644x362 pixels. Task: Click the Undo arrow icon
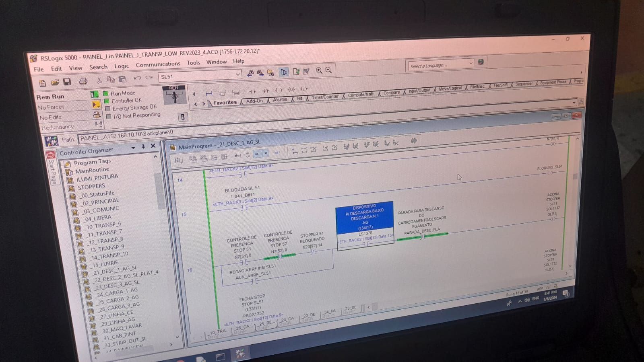(x=137, y=78)
